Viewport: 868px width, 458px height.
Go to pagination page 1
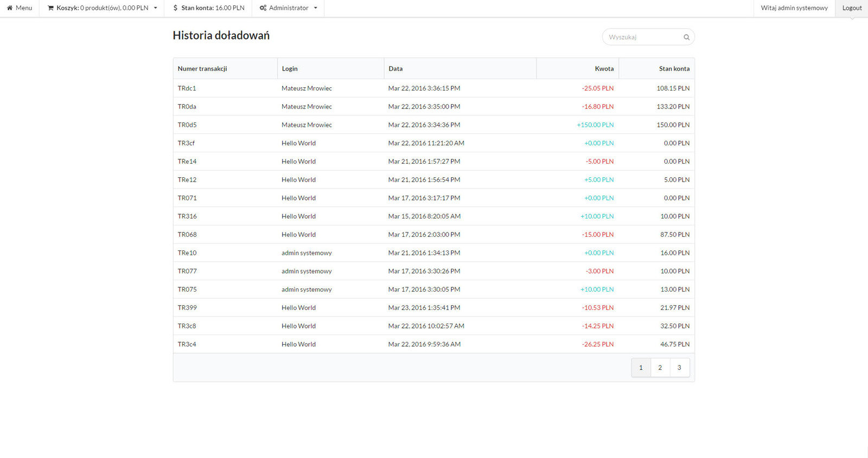pyautogui.click(x=641, y=367)
